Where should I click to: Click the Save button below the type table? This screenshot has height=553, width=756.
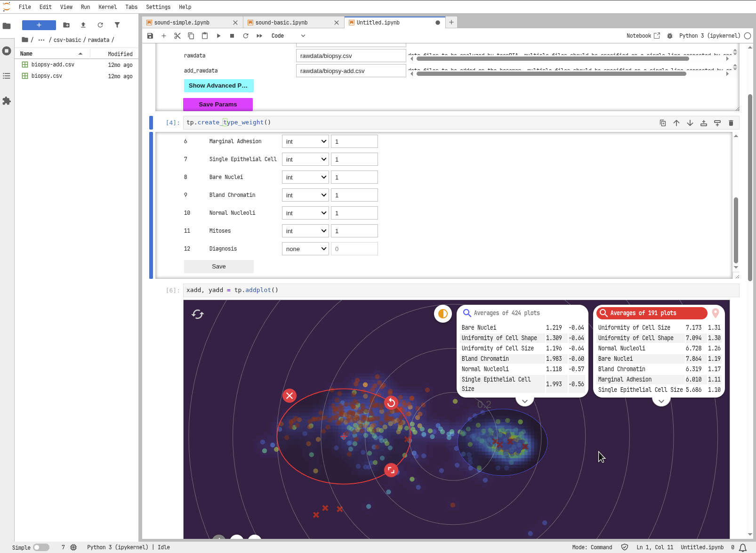[219, 267]
